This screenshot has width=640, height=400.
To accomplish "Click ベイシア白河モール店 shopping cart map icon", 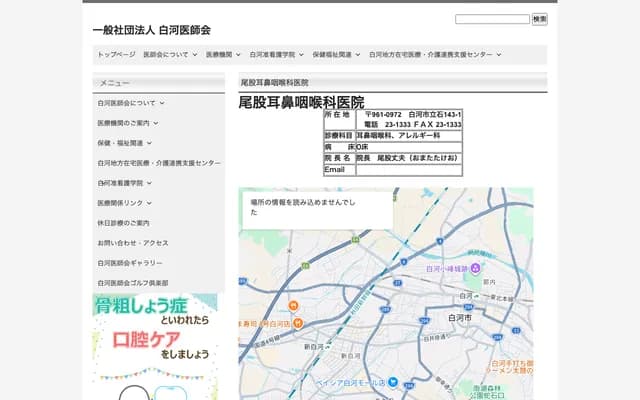I will (x=394, y=381).
